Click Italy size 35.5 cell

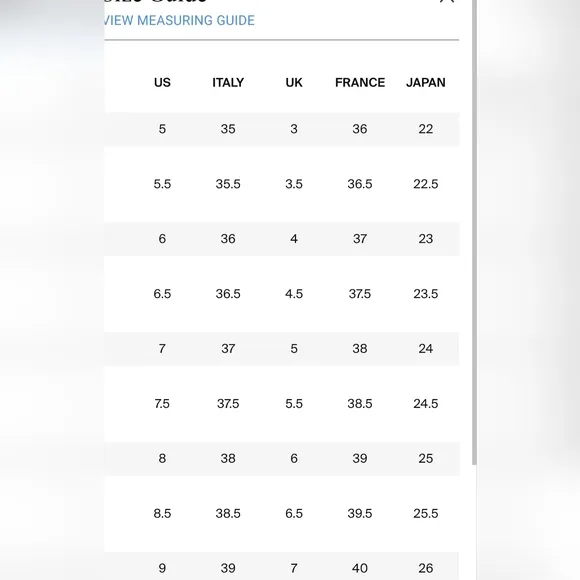click(228, 184)
